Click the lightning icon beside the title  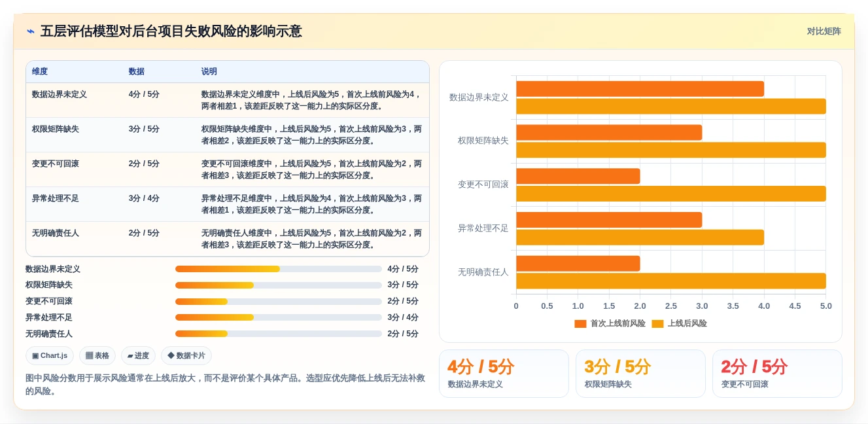30,31
